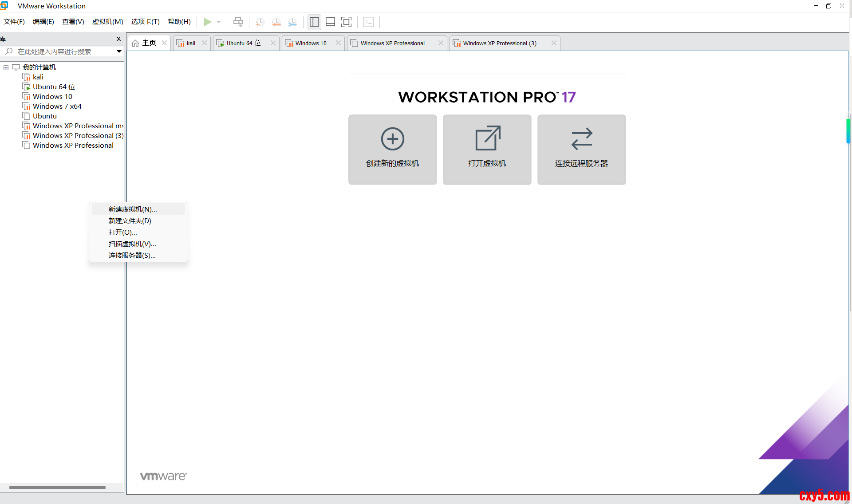
Task: Collapse the 我的计算机 tree node
Action: pyautogui.click(x=6, y=67)
